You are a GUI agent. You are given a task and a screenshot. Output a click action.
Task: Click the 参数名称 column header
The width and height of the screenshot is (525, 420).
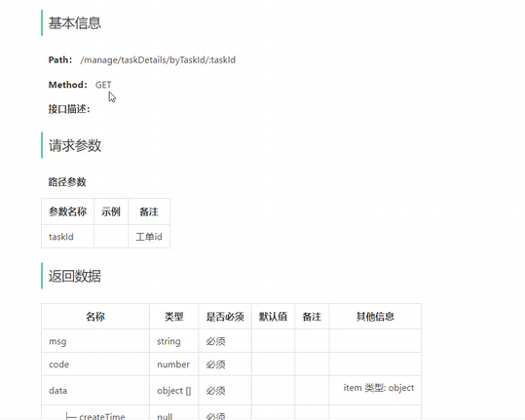67,211
